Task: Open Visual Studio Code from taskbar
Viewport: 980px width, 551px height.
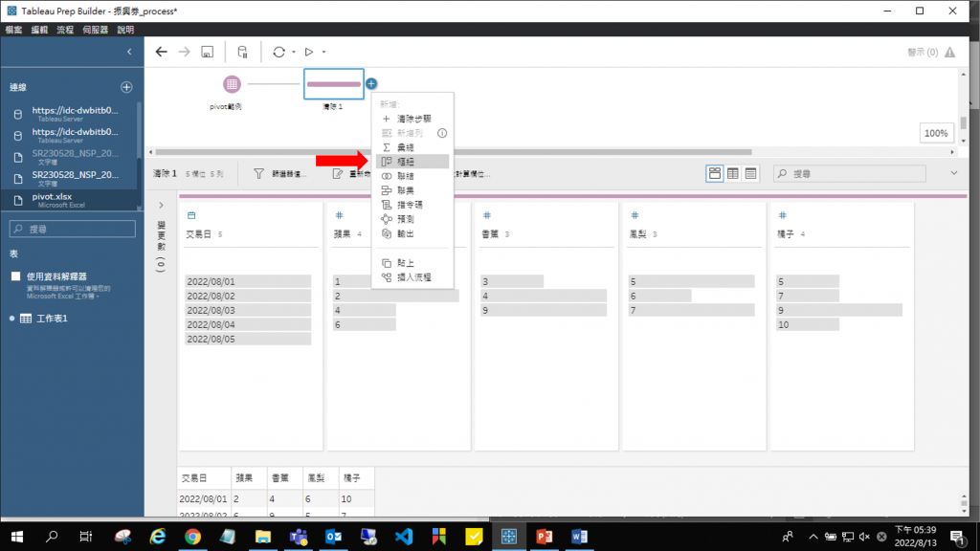Action: click(x=404, y=537)
